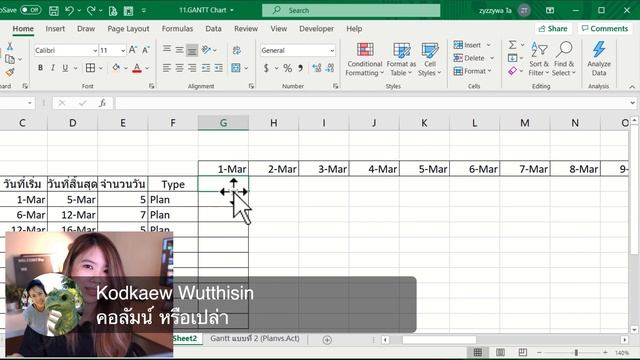Decrease decimal places
Screen dimensions: 640x360
click(x=330, y=68)
